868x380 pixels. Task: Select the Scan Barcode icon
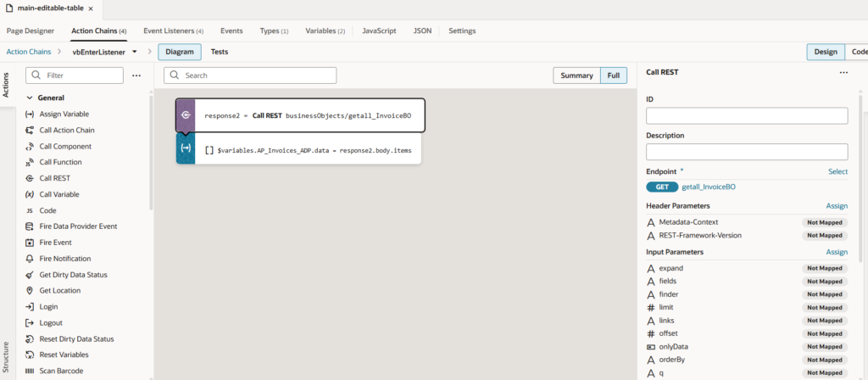tap(30, 371)
